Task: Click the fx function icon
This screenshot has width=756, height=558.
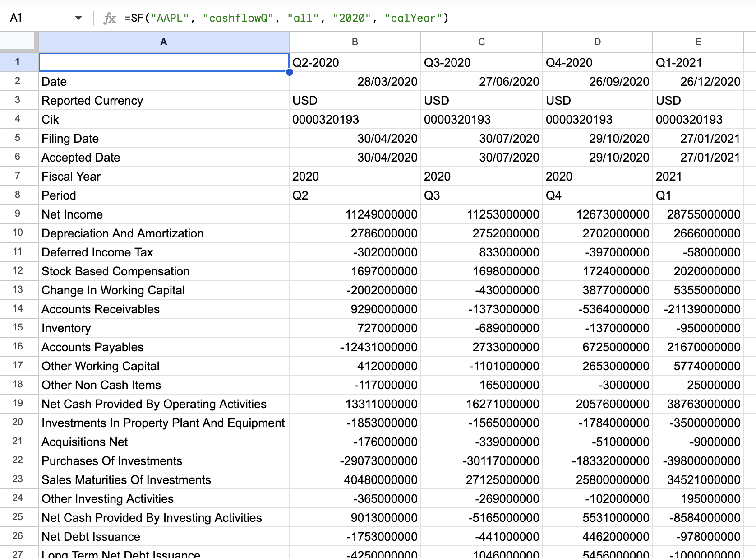Action: pos(110,18)
